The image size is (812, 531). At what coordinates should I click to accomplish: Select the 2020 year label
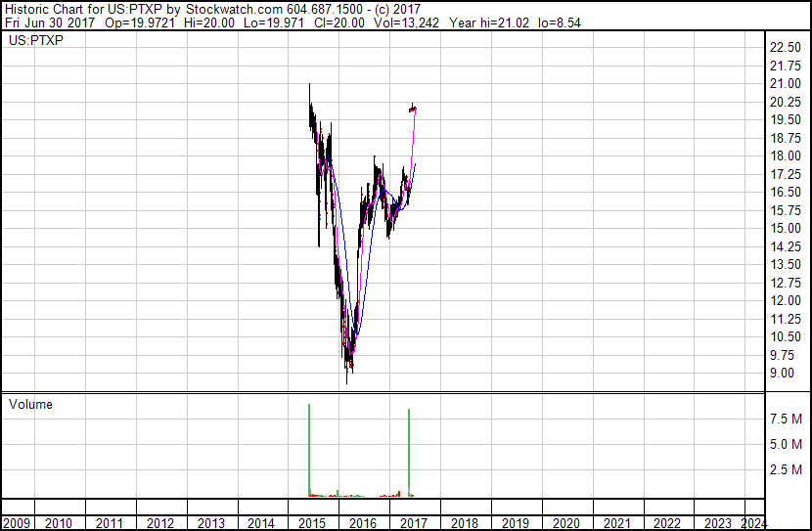pos(566,523)
